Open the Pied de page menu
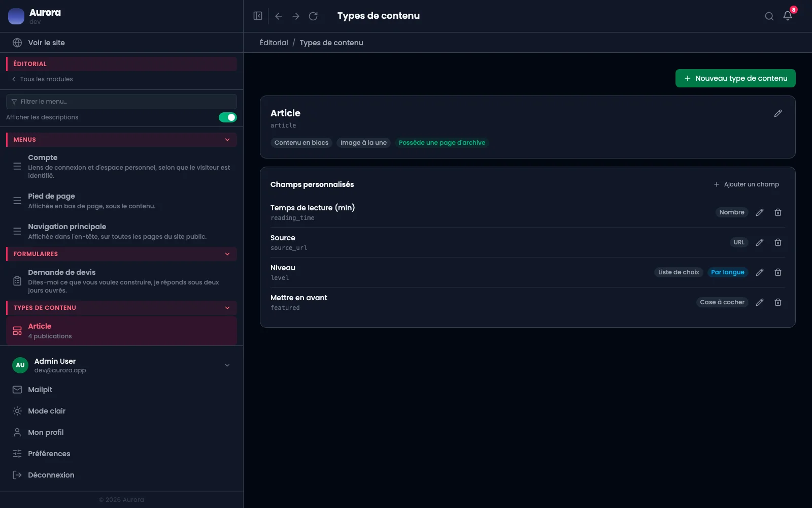This screenshot has height=508, width=812. (x=121, y=201)
